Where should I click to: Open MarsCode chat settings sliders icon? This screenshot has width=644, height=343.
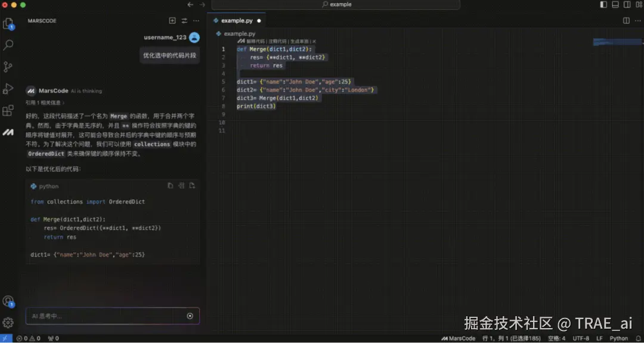click(184, 20)
